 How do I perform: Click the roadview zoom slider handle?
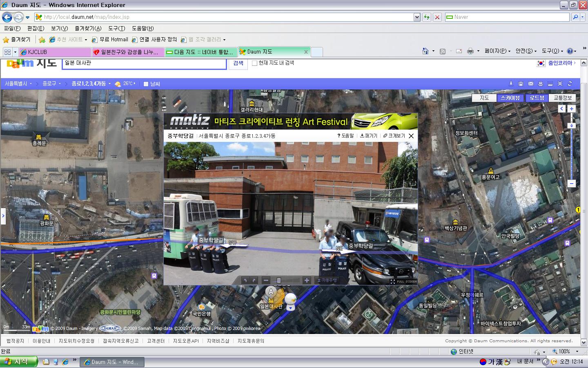tap(279, 280)
